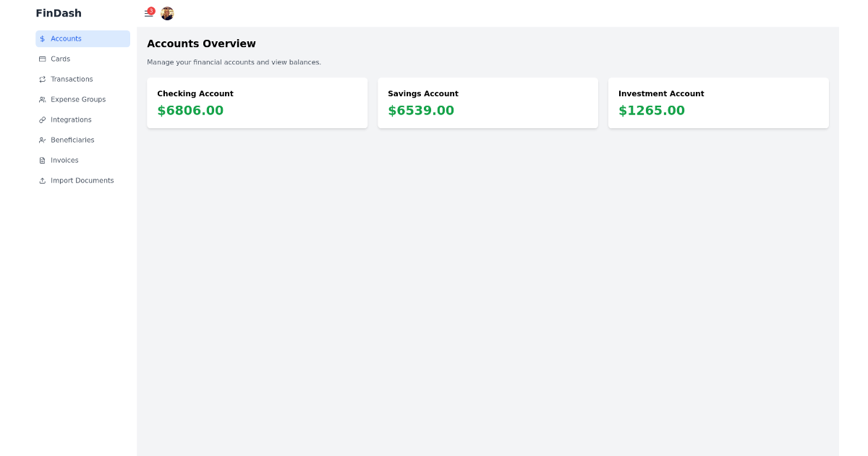Select the people icon next to Expense Groups
The height and width of the screenshot is (456, 868).
pos(43,99)
